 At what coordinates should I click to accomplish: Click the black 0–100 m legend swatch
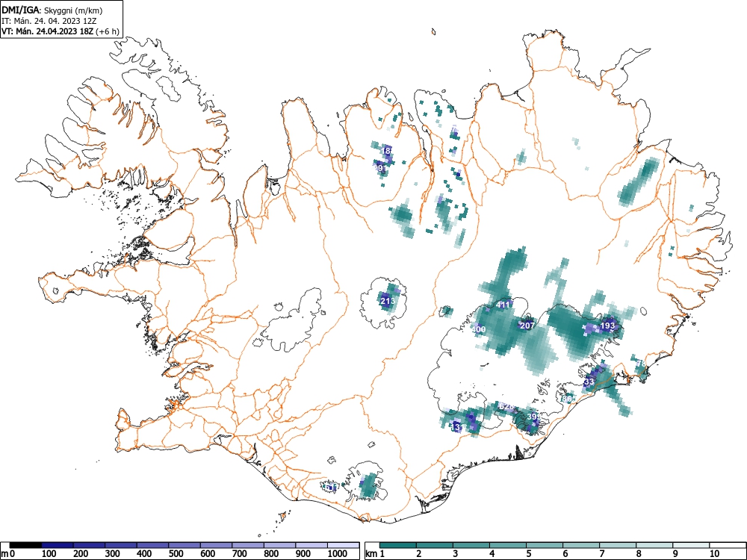coord(25,545)
